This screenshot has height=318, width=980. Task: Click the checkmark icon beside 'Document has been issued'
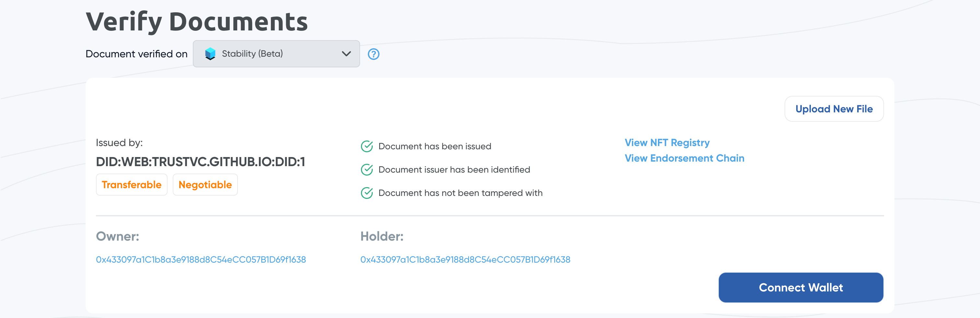tap(366, 146)
